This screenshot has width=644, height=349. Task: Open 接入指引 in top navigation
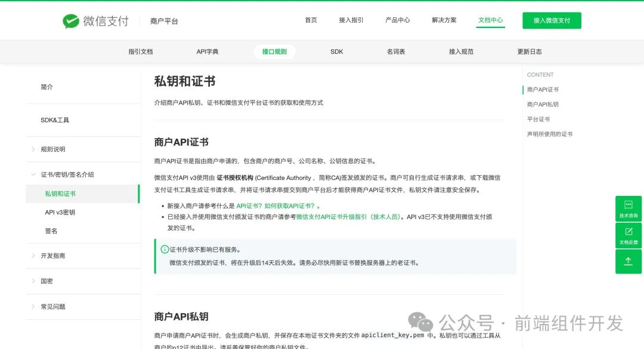click(x=351, y=20)
